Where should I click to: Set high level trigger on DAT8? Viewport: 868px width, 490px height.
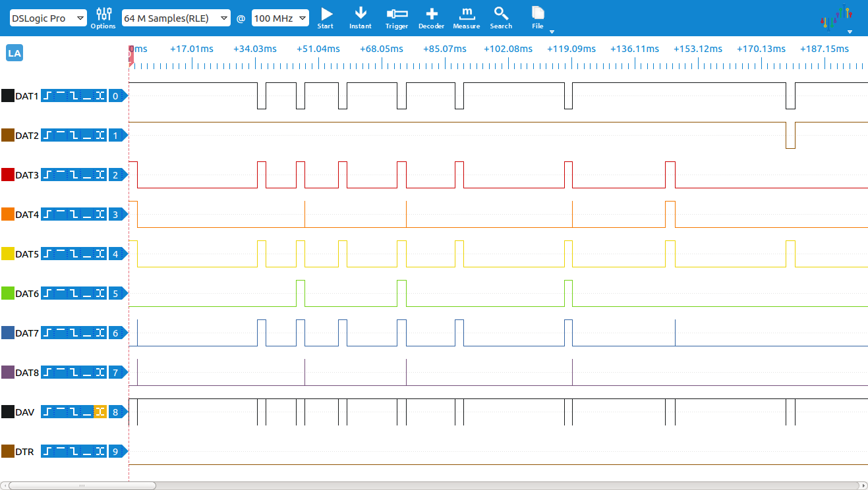point(61,373)
